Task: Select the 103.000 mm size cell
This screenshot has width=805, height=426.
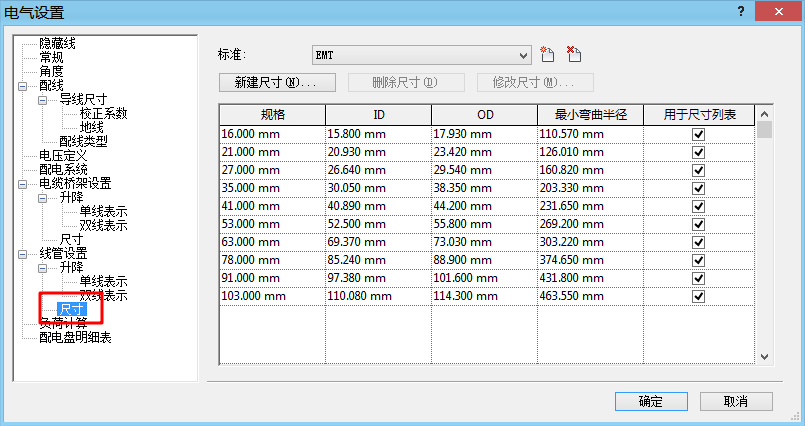Action: coord(273,296)
